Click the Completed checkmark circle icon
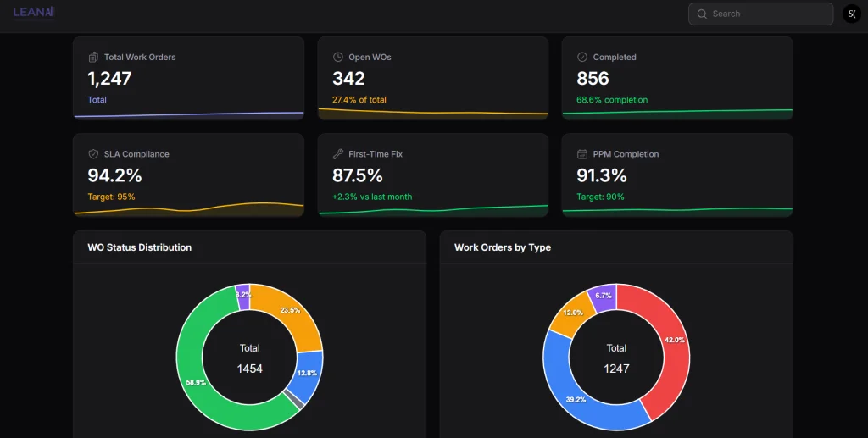This screenshot has width=868, height=438. pos(582,58)
